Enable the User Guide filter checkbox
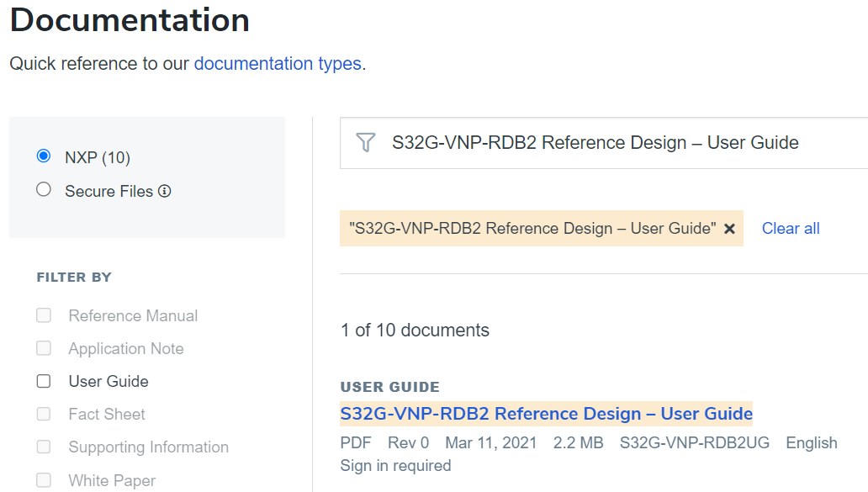 pos(44,381)
